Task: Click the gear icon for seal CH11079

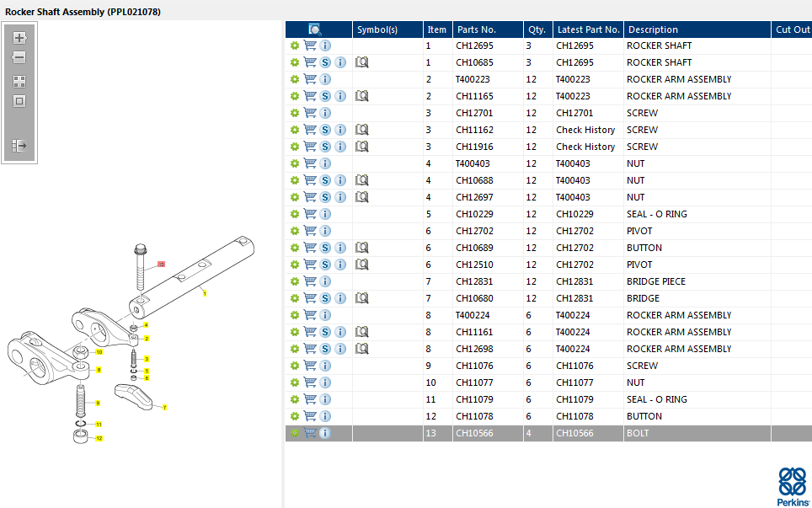Action: click(295, 399)
